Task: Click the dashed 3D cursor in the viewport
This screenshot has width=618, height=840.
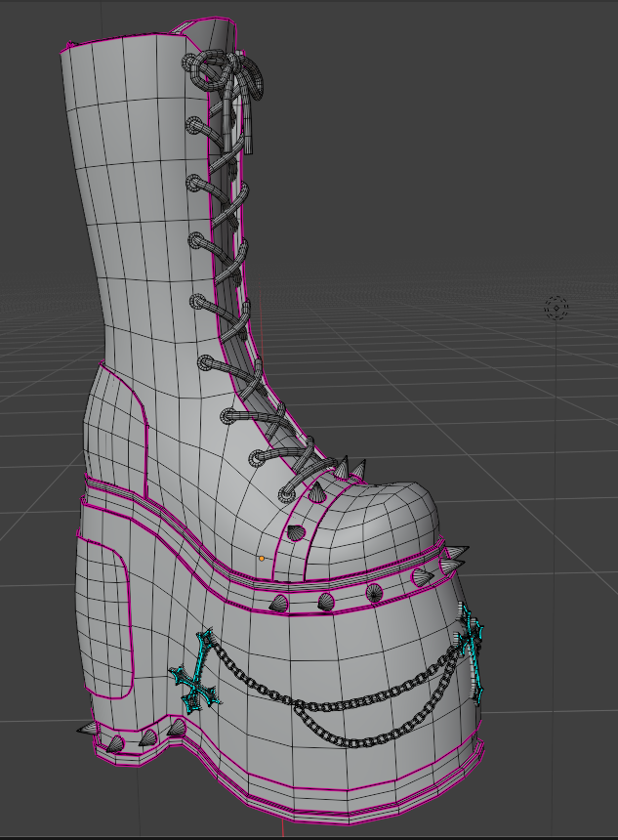Action: coord(556,308)
